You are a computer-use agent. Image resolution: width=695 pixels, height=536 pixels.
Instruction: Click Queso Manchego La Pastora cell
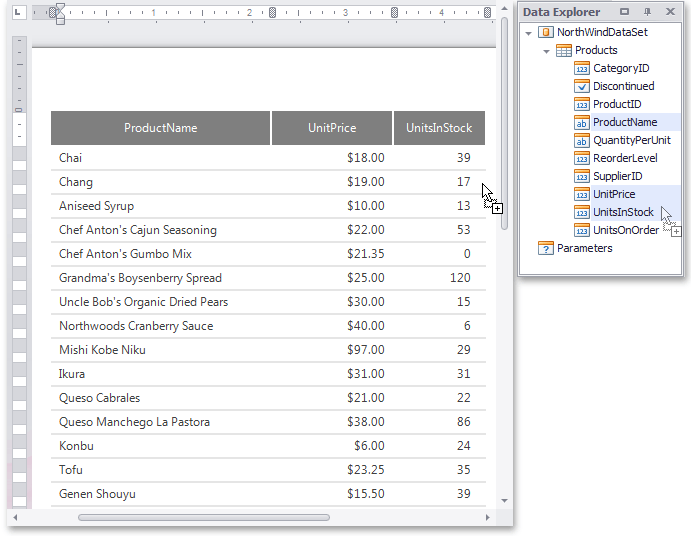[160, 422]
